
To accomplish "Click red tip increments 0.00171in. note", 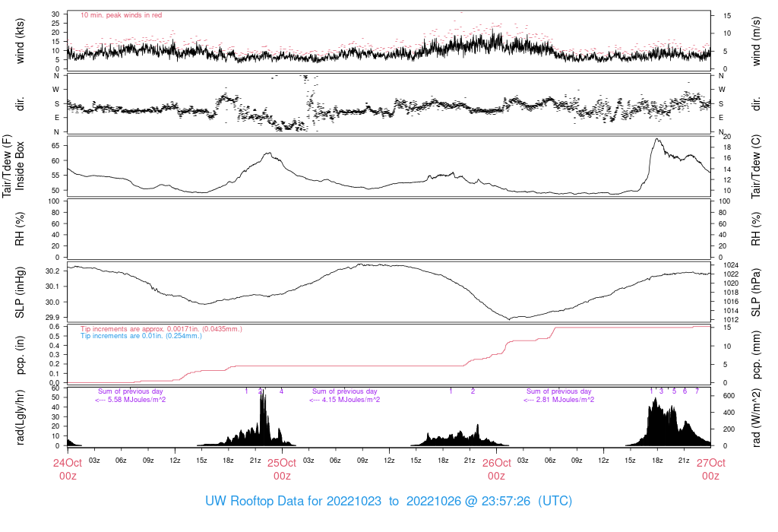I will (x=161, y=329).
